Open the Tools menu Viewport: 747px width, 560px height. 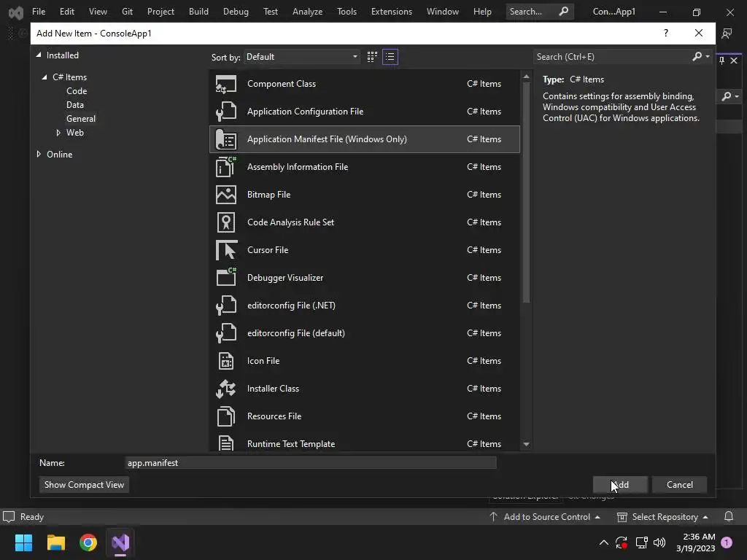[x=347, y=12]
